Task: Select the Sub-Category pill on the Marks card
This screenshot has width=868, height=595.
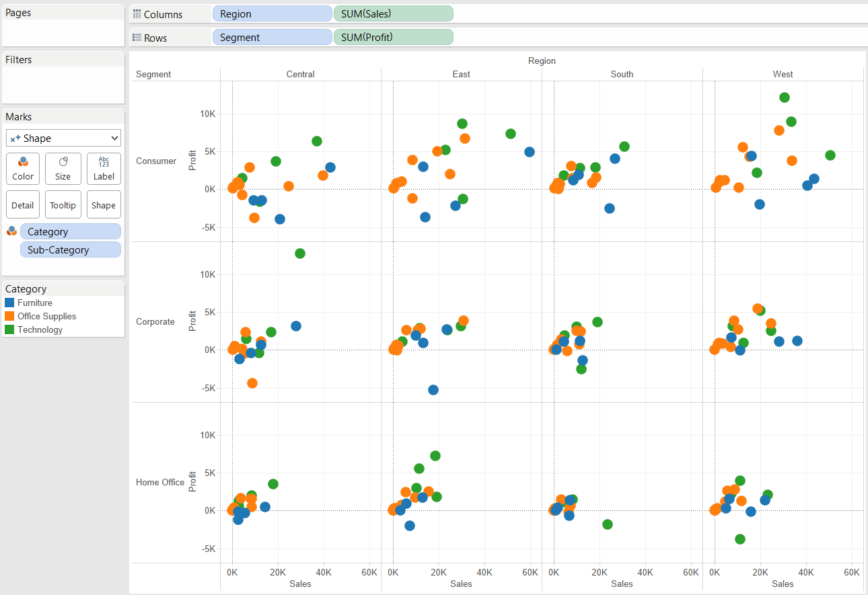Action: 70,249
